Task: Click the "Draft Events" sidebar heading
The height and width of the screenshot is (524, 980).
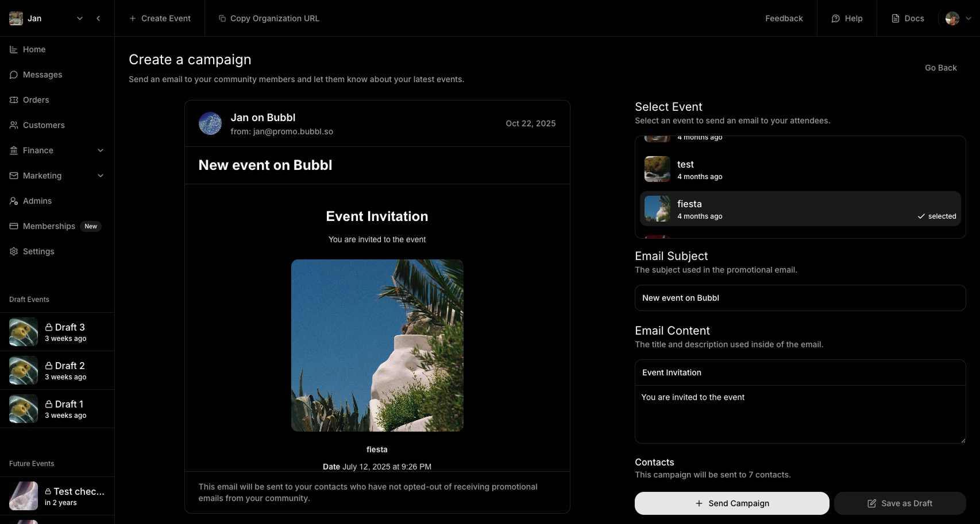Action: tap(29, 300)
